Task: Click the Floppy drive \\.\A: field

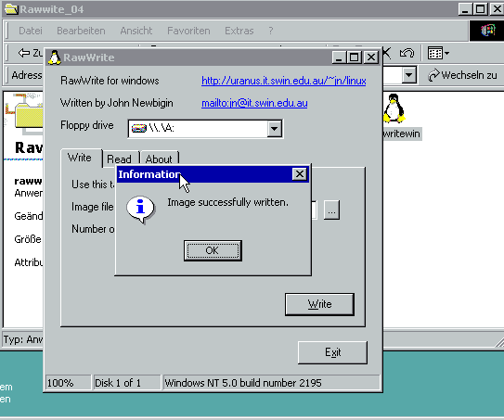Action: tap(205, 129)
